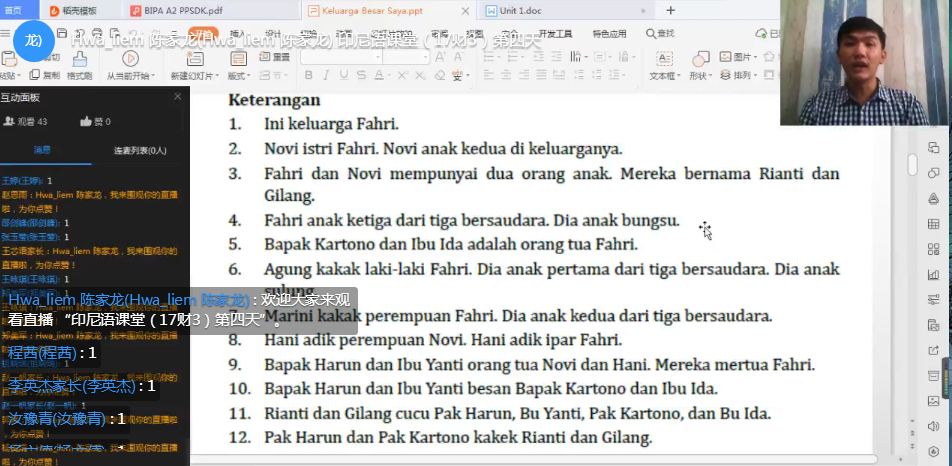The image size is (952, 466).
Task: Toggle Bold formatting
Action: (308, 75)
